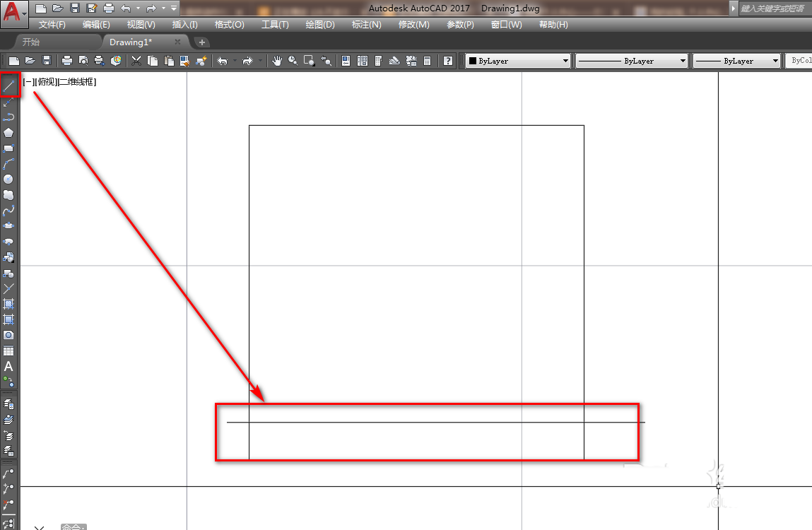Expand undo history arrow in standard toolbar
Image resolution: width=812 pixels, height=530 pixels.
[235, 61]
